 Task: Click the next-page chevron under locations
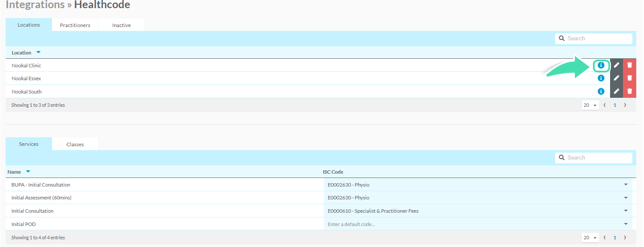(625, 105)
